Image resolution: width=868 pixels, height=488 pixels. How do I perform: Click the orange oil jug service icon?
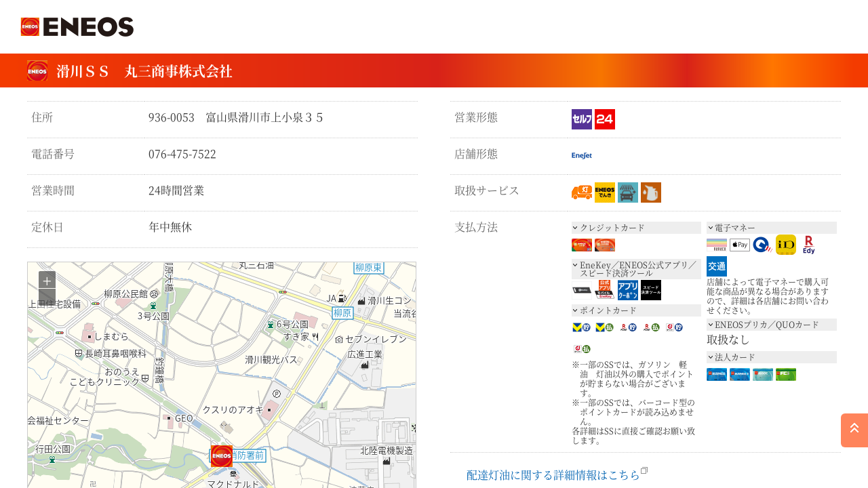651,192
